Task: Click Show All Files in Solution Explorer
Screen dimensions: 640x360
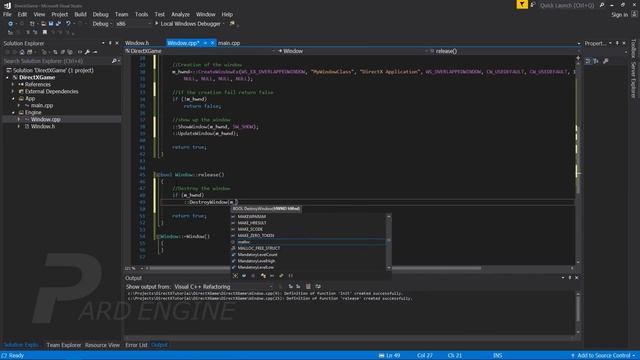Action: click(70, 52)
